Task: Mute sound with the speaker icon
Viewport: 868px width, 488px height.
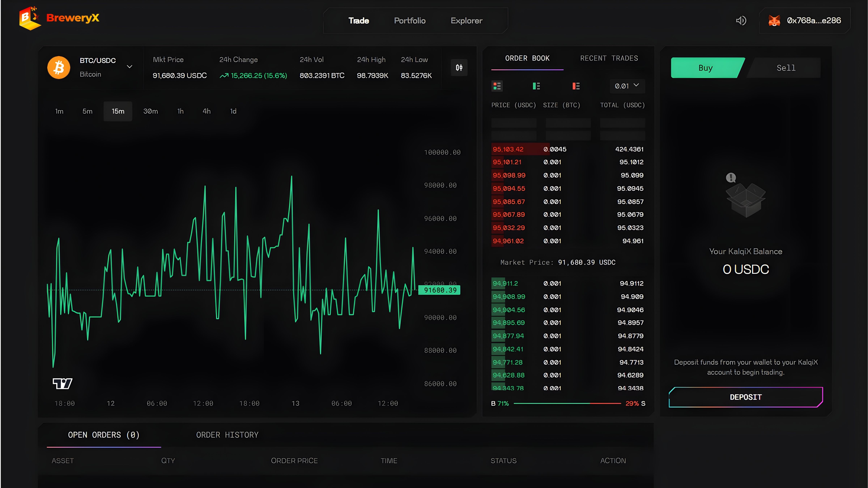Action: [x=741, y=21]
